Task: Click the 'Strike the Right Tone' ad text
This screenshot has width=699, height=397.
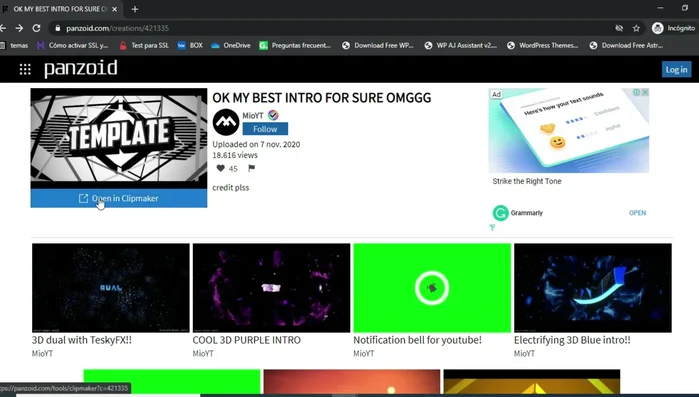Action: (x=527, y=181)
